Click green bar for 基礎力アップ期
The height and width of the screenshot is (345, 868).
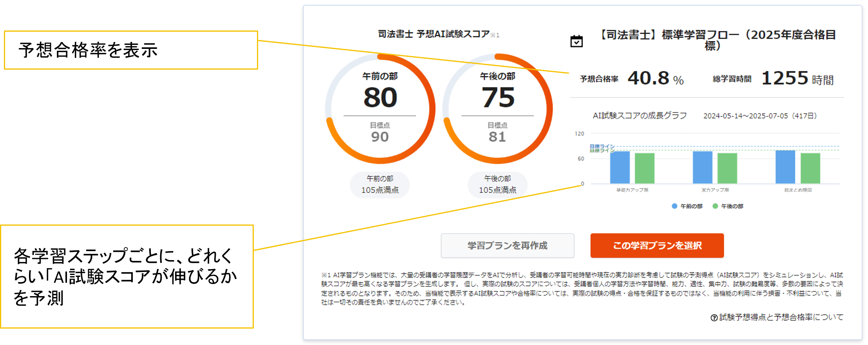coord(645,168)
